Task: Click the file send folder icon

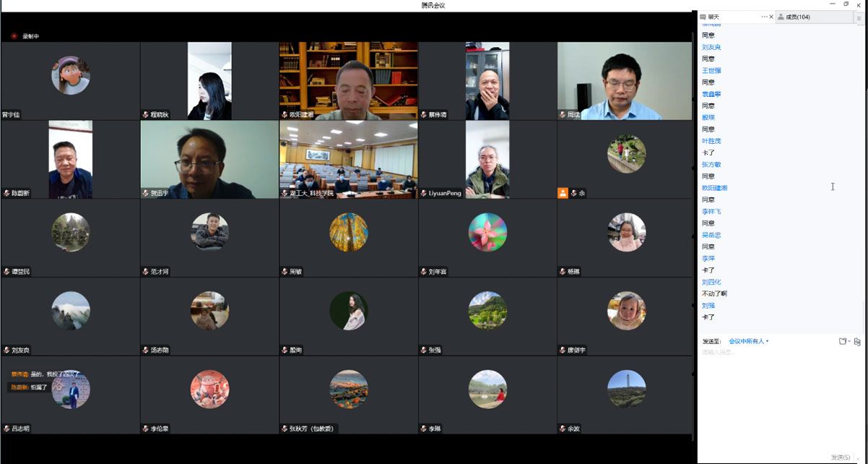Action: tap(842, 341)
